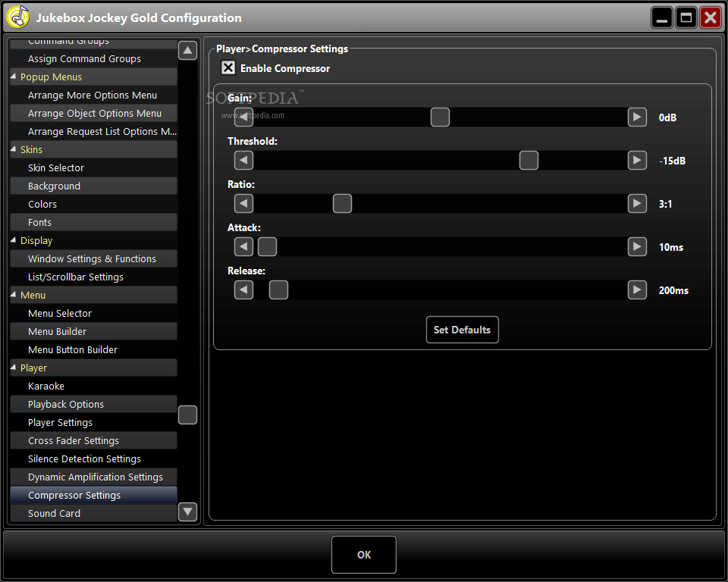Open the Karaoke settings page
Image resolution: width=728 pixels, height=582 pixels.
[x=93, y=386]
